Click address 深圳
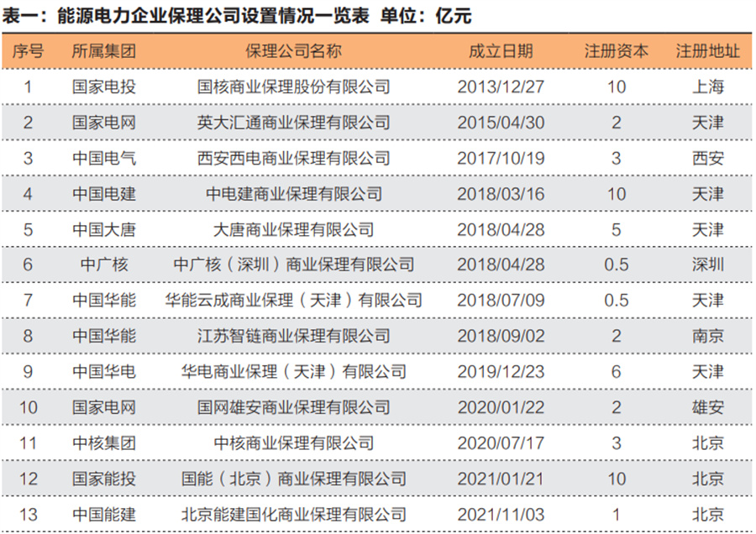This screenshot has height=534, width=756. [x=708, y=264]
